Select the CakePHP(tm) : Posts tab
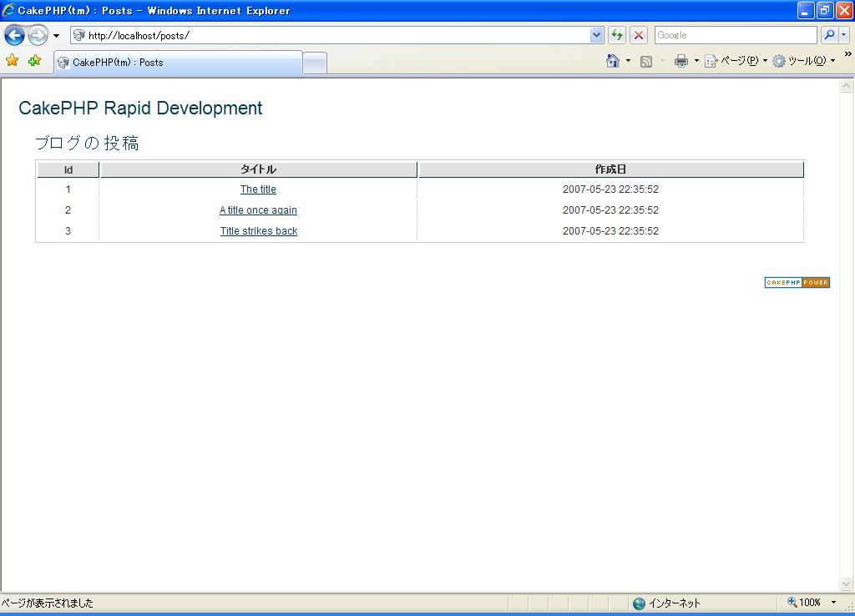Viewport: 855px width, 616px height. point(177,63)
